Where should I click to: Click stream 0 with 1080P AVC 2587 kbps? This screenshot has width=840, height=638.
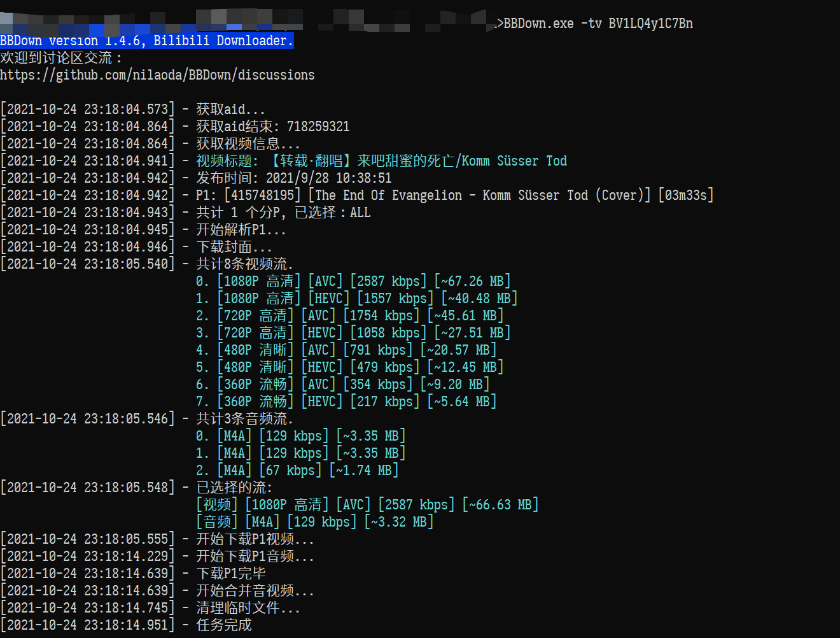point(353,280)
